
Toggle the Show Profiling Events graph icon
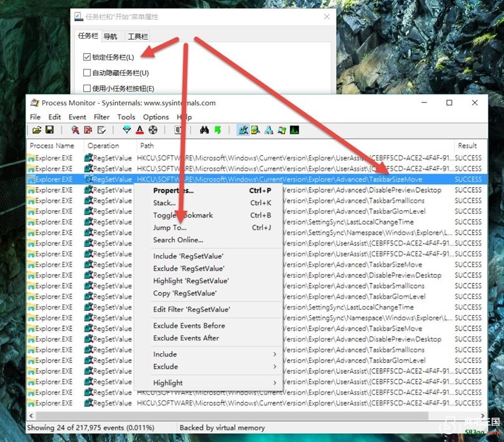pos(294,130)
